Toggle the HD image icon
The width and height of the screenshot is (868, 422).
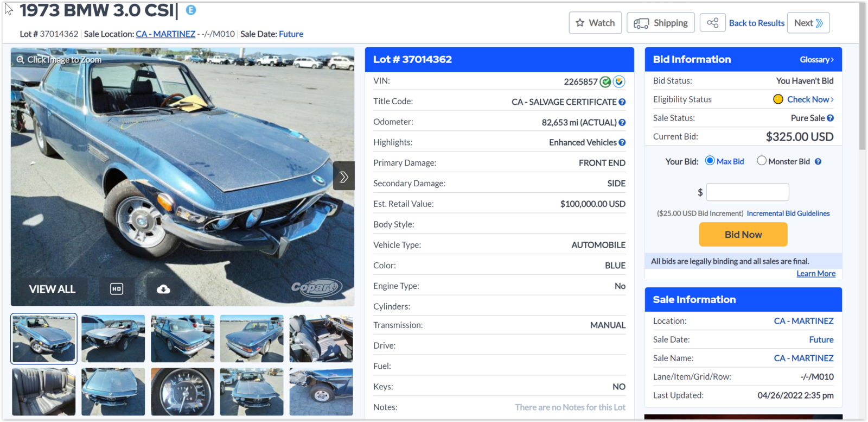[x=117, y=289]
